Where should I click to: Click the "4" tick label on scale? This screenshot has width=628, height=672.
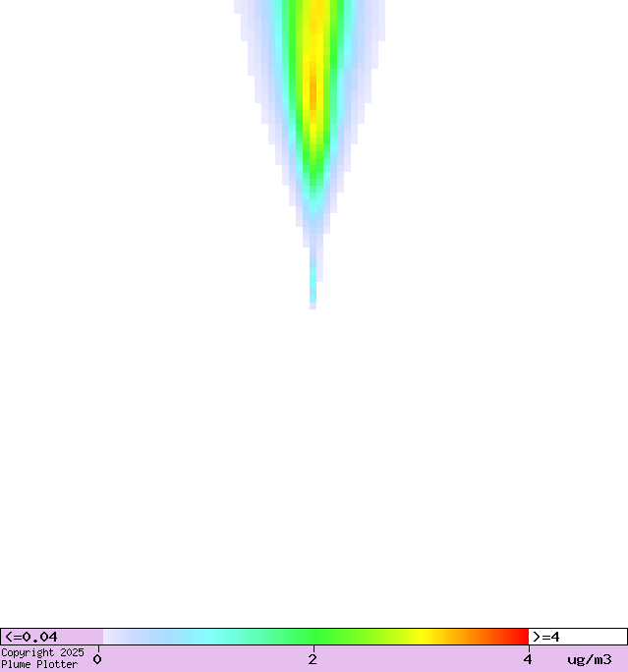(528, 660)
